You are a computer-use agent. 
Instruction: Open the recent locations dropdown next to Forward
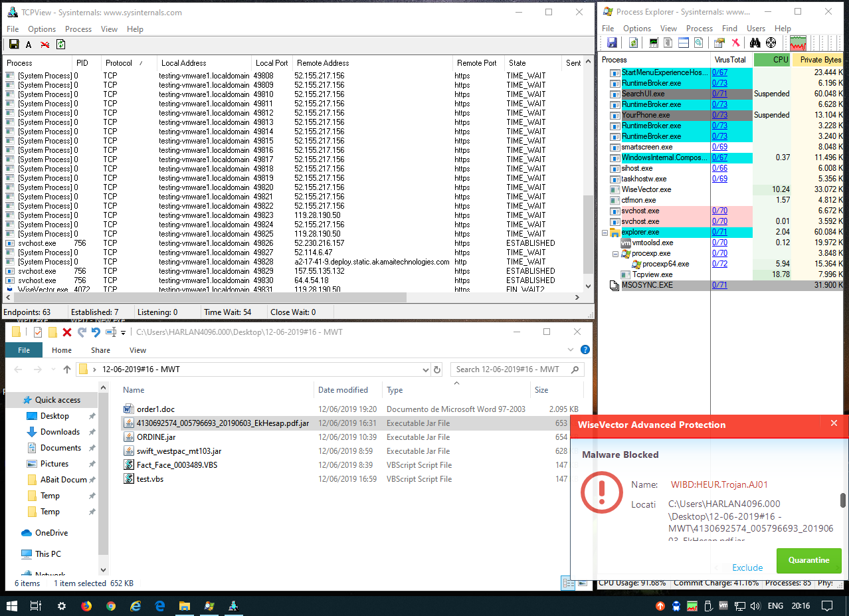click(52, 369)
